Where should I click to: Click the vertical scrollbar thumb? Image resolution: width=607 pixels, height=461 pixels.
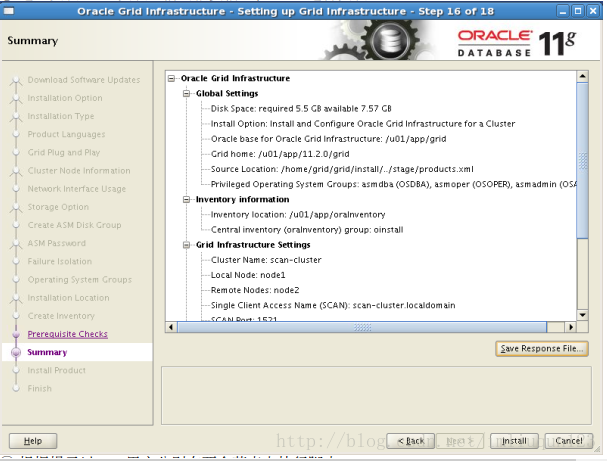582,161
